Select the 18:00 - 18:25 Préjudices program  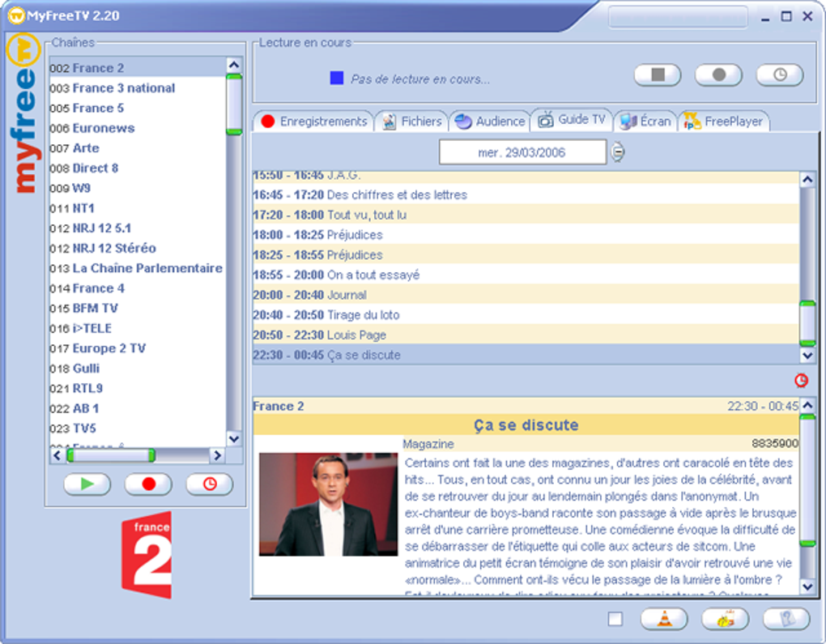tap(526, 235)
